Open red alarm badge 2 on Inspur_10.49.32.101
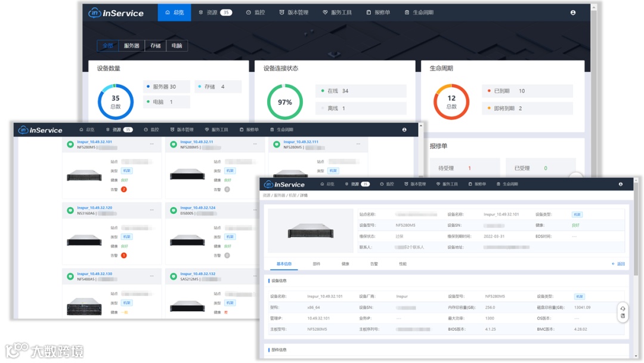This screenshot has height=363, width=644. click(x=123, y=189)
